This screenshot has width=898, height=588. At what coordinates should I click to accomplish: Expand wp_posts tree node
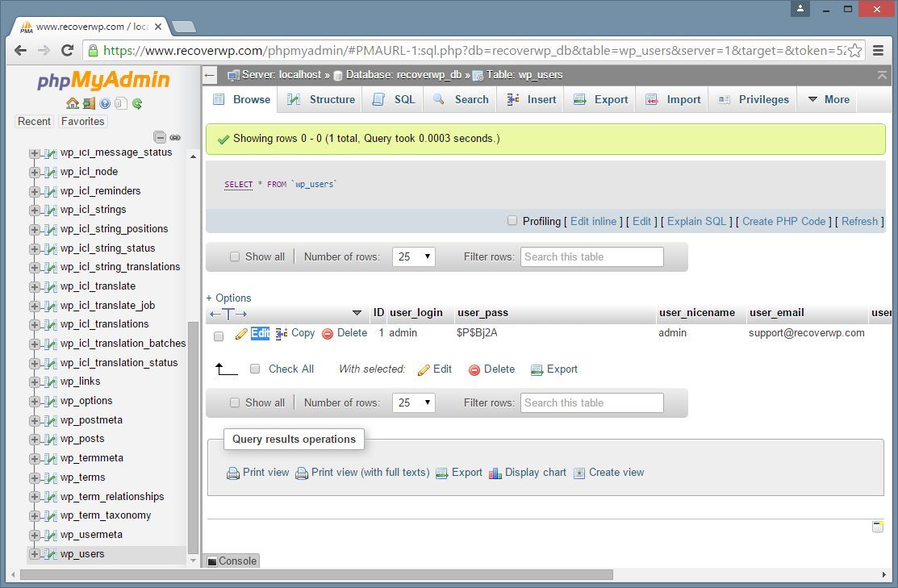[x=35, y=439]
